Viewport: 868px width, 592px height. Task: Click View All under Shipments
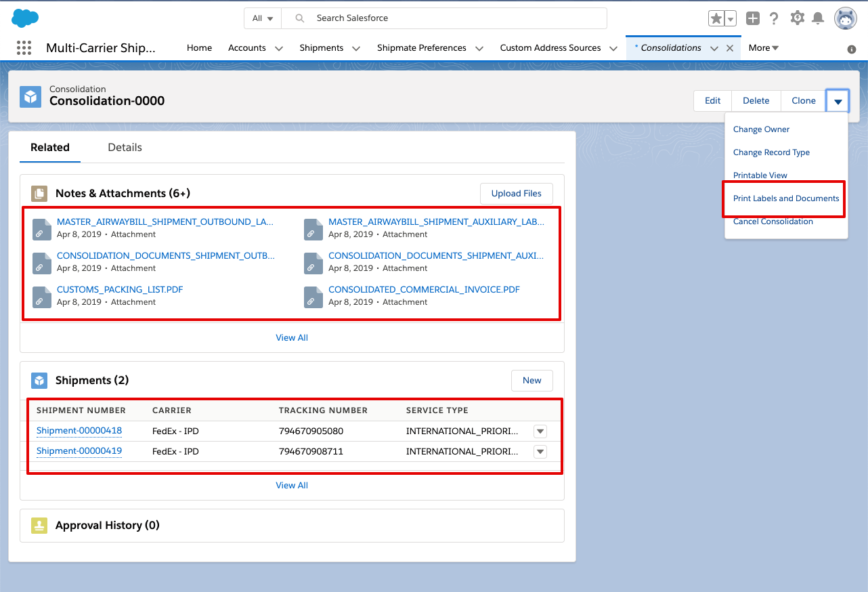[292, 486]
